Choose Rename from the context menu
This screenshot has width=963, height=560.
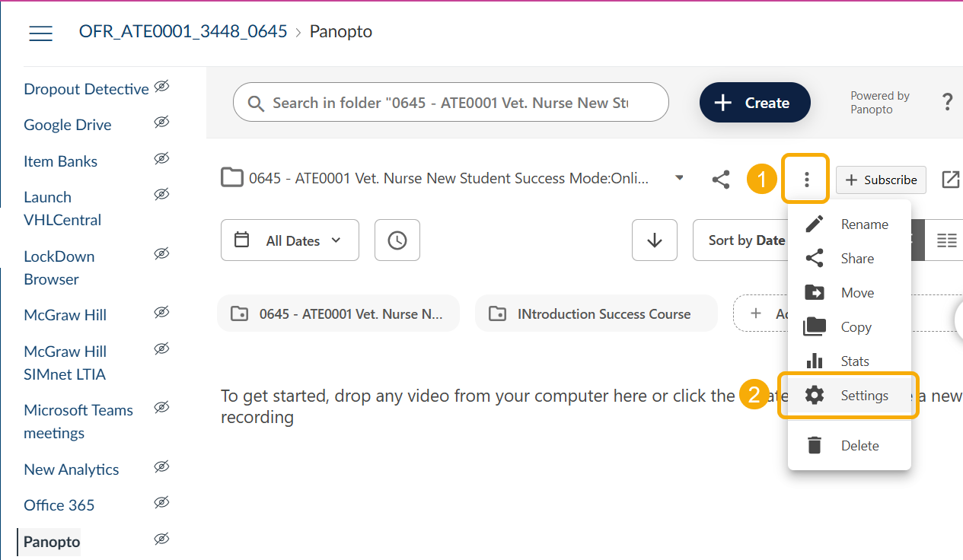click(850, 224)
